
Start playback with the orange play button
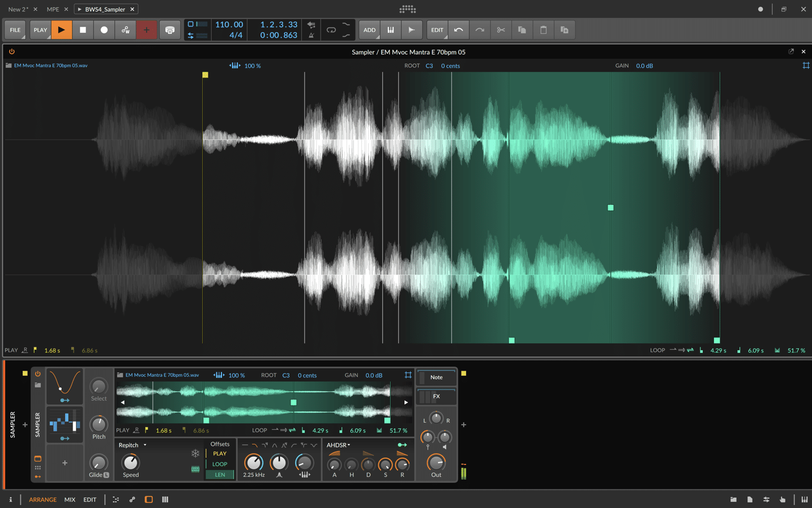pos(61,30)
